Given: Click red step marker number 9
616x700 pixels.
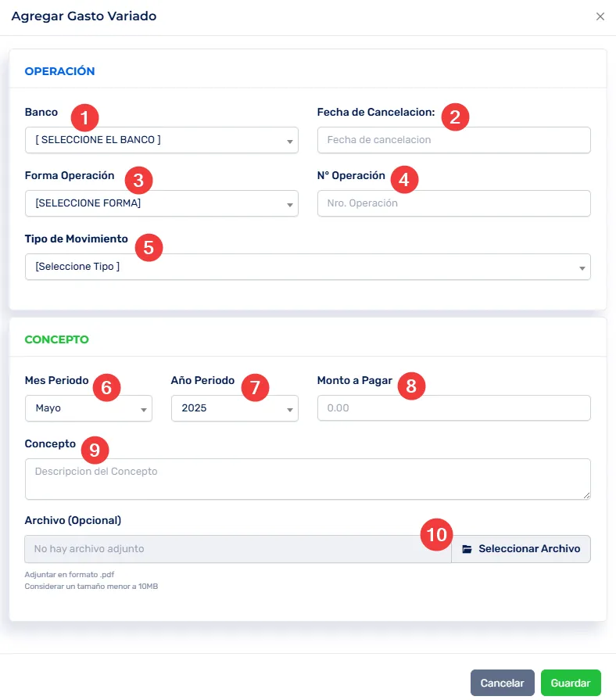Looking at the screenshot, I should pos(95,449).
